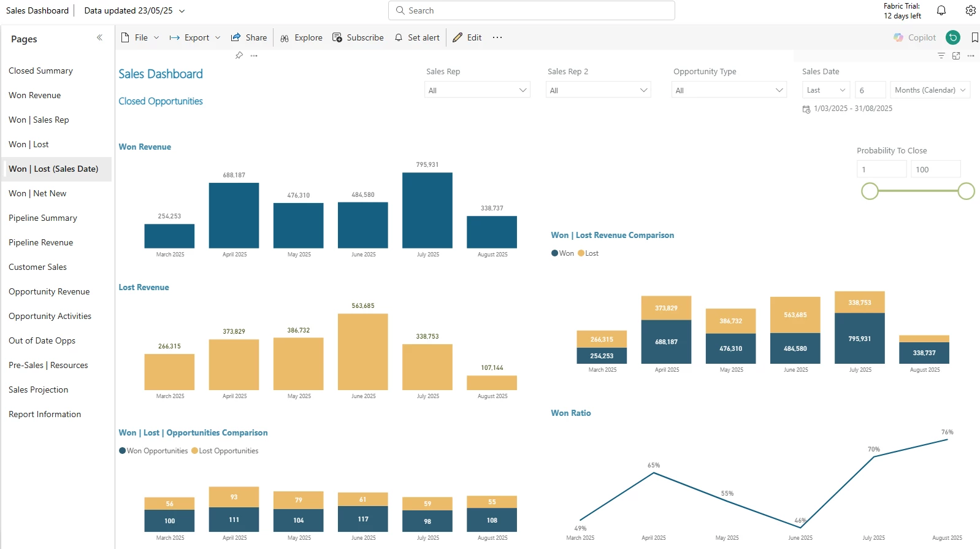This screenshot has width=980, height=549.
Task: Open the Pipeline Summary page
Action: point(56,218)
